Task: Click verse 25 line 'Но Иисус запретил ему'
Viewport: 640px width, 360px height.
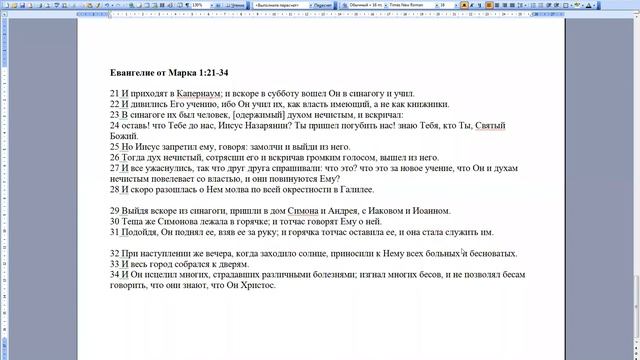Action: pyautogui.click(x=230, y=147)
